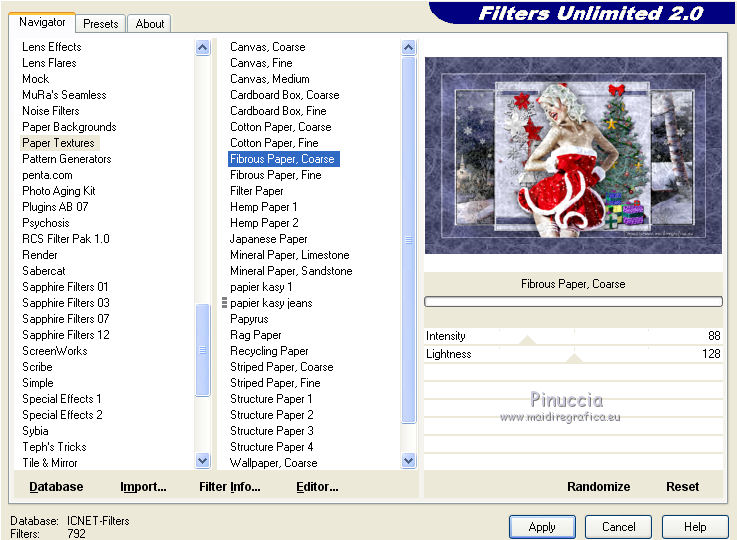
Task: Open Filter Info...
Action: click(x=229, y=487)
